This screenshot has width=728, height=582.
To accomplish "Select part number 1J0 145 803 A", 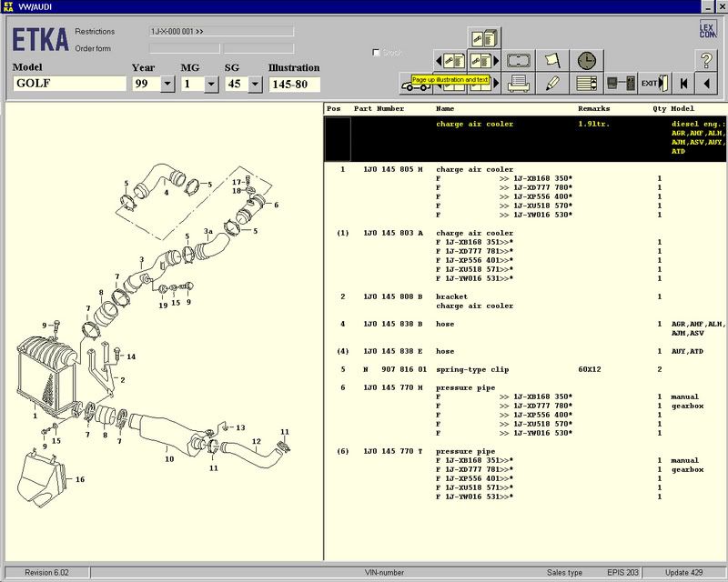I will click(393, 233).
